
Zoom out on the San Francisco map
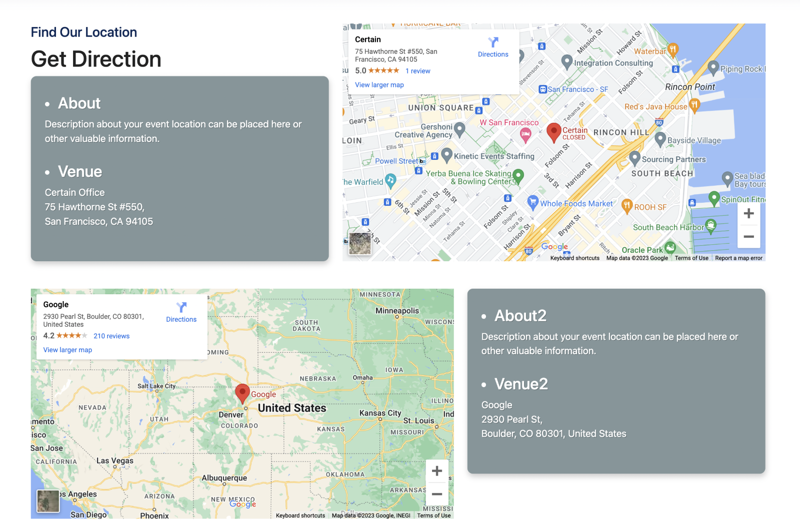coord(748,236)
